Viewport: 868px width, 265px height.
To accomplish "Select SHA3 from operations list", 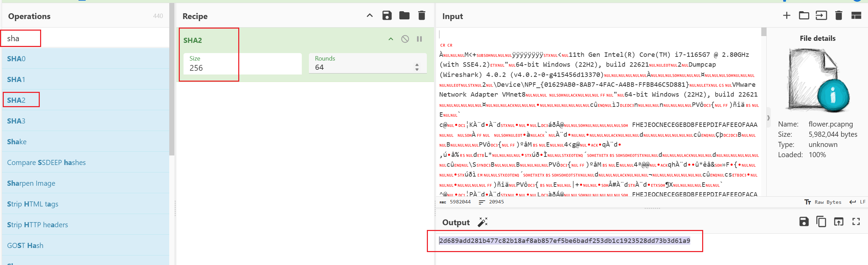I will coord(16,121).
